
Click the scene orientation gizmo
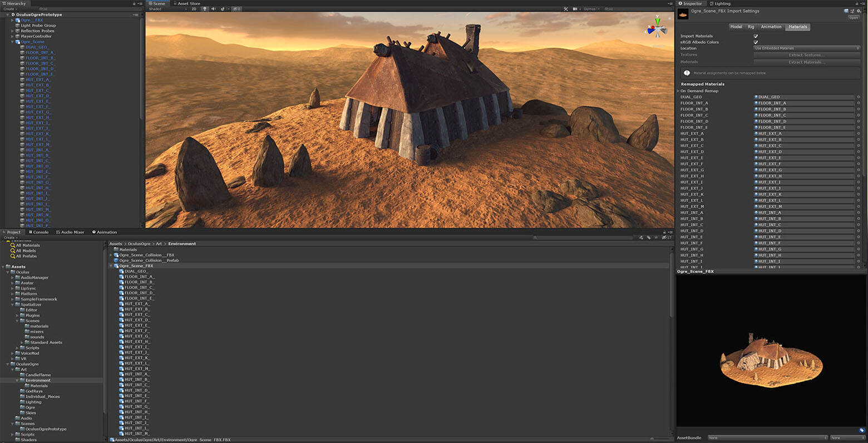click(x=657, y=28)
